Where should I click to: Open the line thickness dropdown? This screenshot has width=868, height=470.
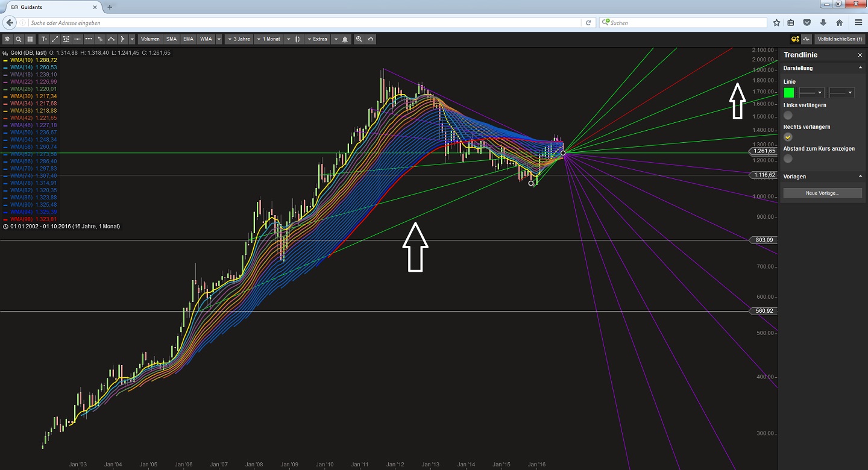841,93
